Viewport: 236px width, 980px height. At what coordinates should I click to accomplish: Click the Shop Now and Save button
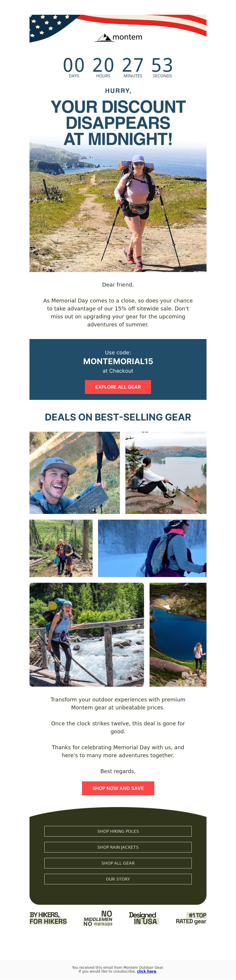(x=118, y=788)
